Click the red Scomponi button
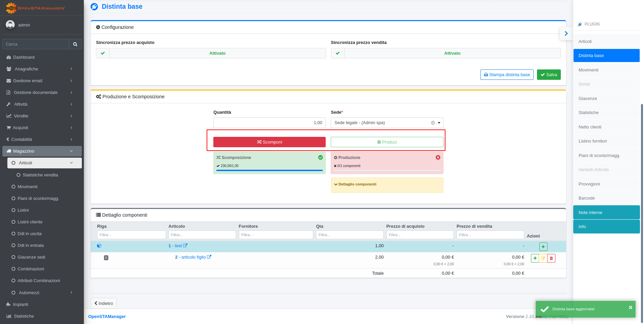The image size is (644, 324). (x=269, y=142)
